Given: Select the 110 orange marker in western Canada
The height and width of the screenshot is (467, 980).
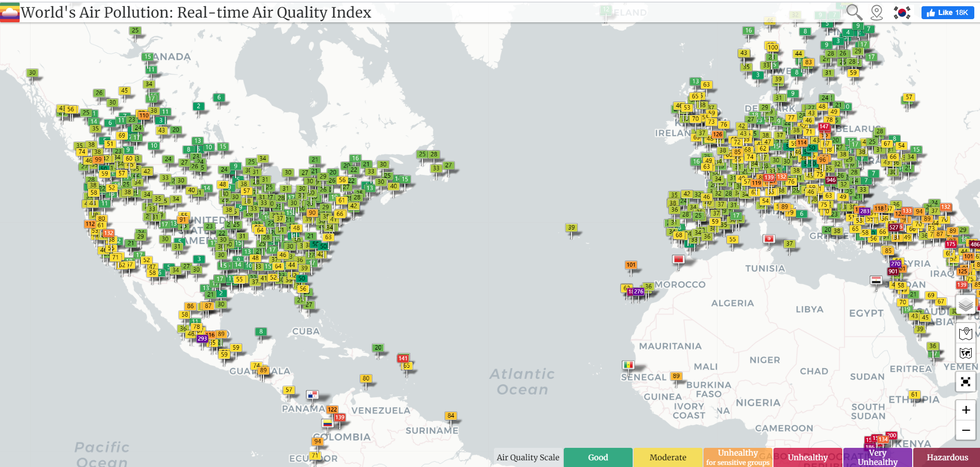Looking at the screenshot, I should [143, 115].
